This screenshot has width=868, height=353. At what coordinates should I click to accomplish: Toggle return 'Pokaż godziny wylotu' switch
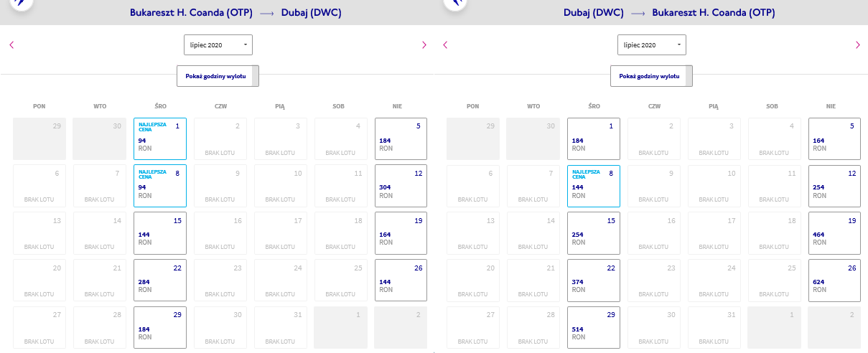click(651, 75)
